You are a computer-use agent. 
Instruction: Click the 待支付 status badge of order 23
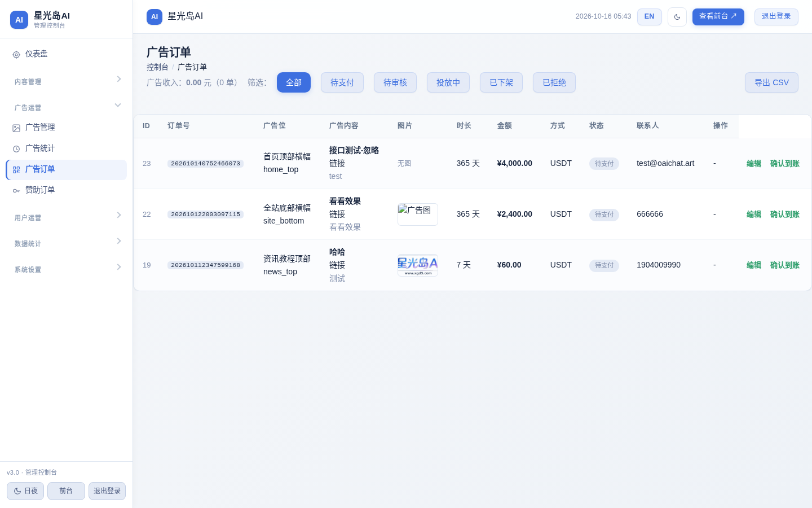pyautogui.click(x=604, y=164)
